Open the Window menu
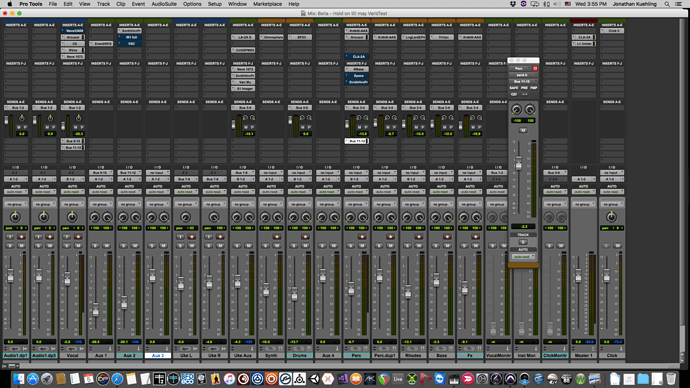The image size is (690, 388). click(237, 4)
